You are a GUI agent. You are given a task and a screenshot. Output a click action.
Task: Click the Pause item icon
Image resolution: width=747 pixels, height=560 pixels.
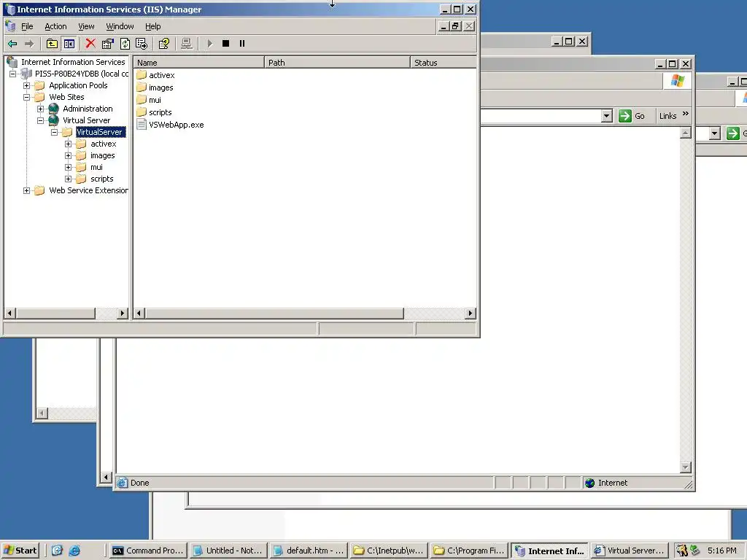point(242,44)
